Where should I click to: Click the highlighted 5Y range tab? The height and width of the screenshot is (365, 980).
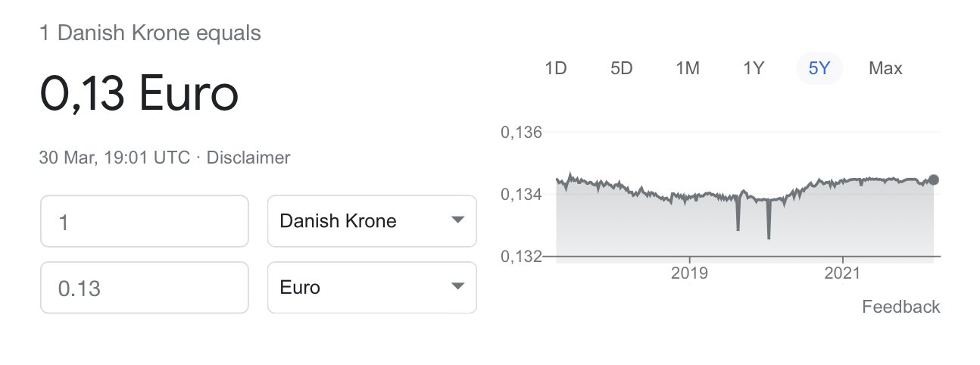(x=819, y=69)
